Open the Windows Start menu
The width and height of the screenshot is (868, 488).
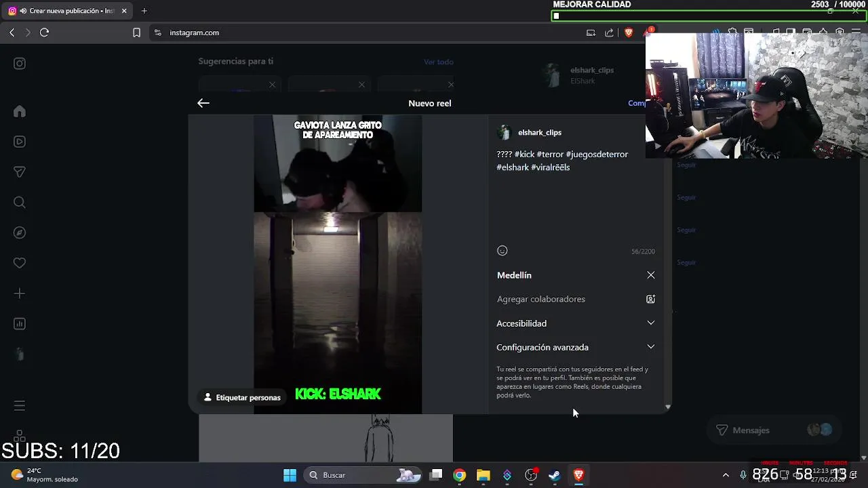[290, 475]
